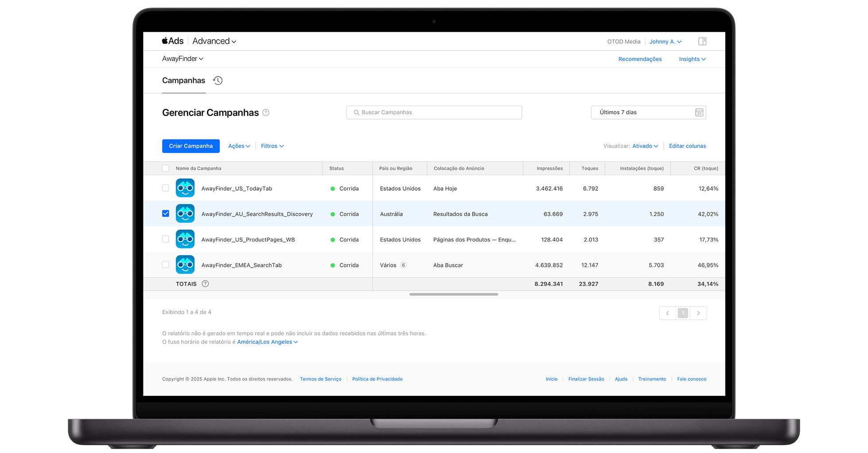Screen dimensions: 868x453
Task: Open the Johnny A. account menu
Action: coord(666,42)
